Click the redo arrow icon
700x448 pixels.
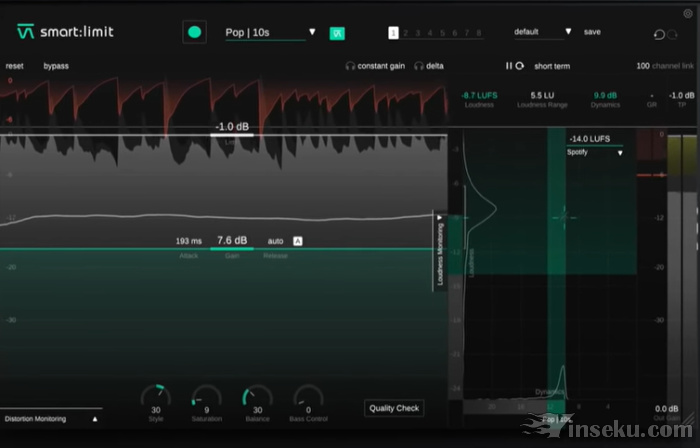[674, 35]
